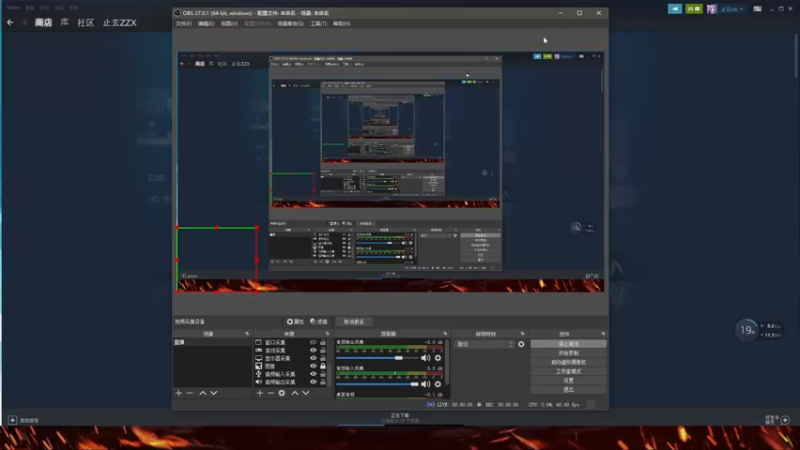Click the 滤镜 (filters) button
Image resolution: width=800 pixels, height=450 pixels.
click(319, 322)
